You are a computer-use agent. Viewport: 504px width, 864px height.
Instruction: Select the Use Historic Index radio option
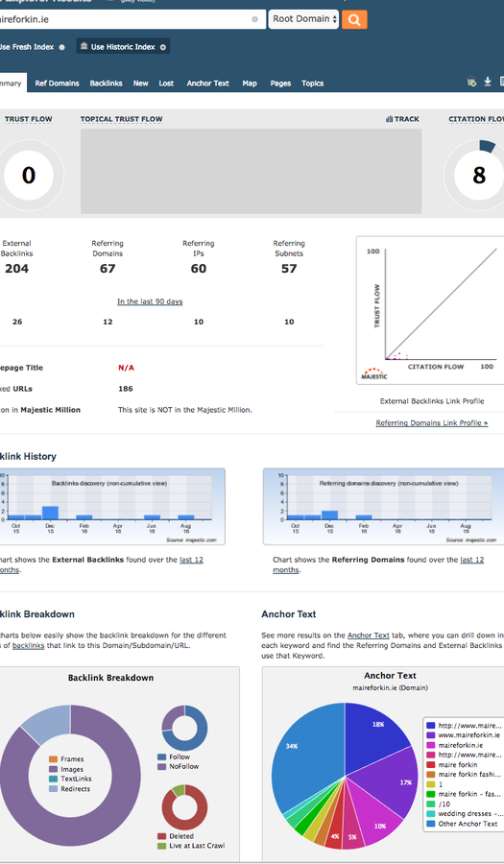pos(163,47)
